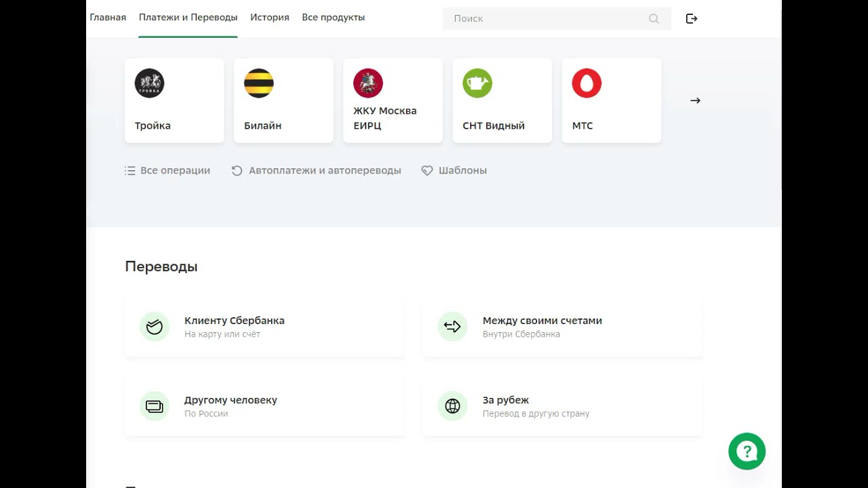Screen dimensions: 868x488
Task: Open the Главная tab
Action: 108,18
